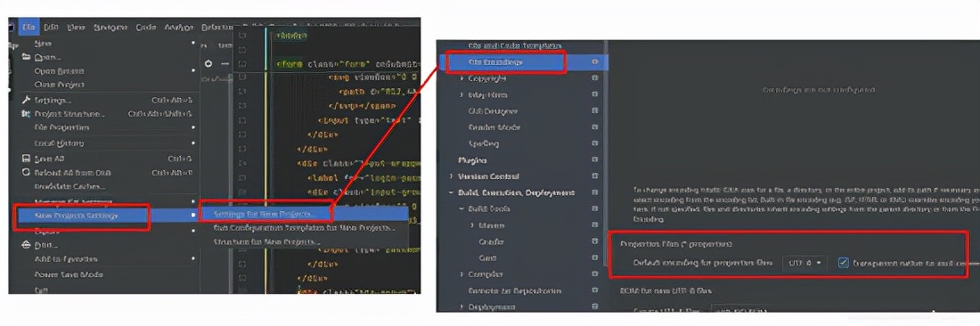This screenshot has height=326, width=980.
Task: Expand the Maven settings node
Action: [472, 225]
